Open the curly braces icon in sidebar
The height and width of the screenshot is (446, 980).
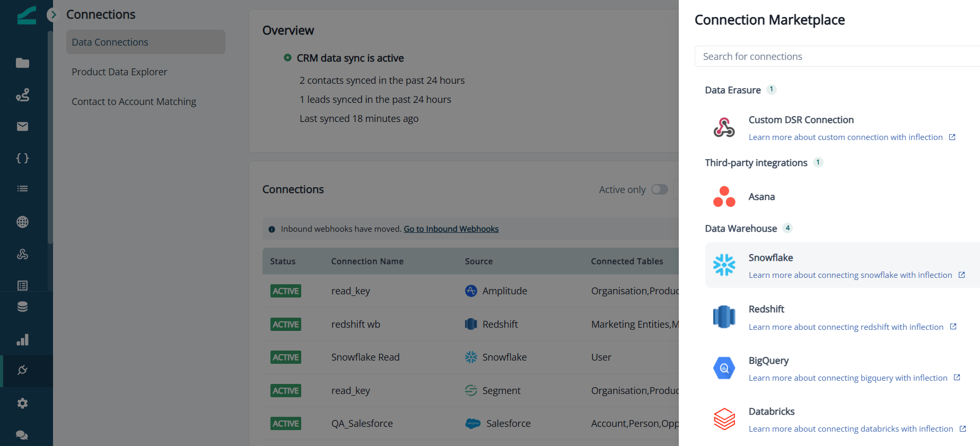click(22, 158)
